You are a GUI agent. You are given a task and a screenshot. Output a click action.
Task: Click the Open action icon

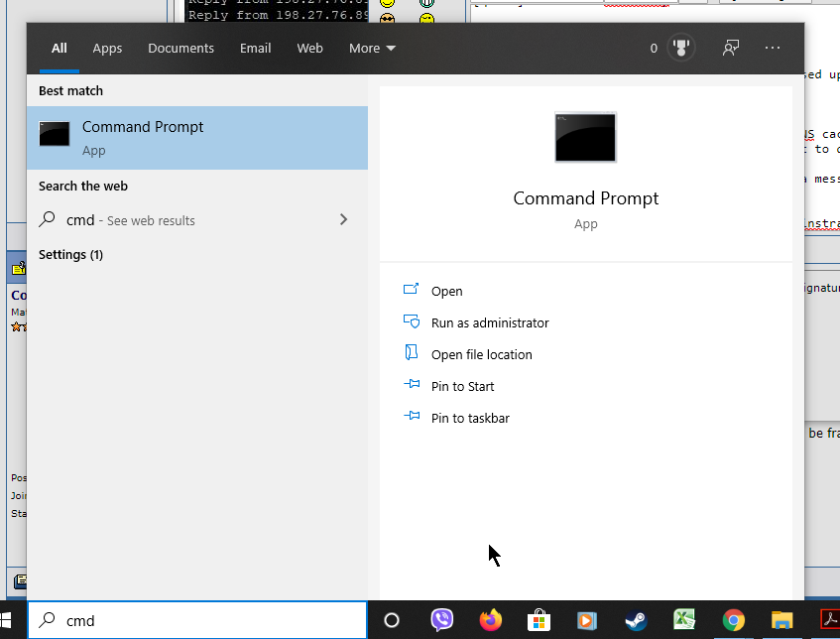pyautogui.click(x=411, y=290)
